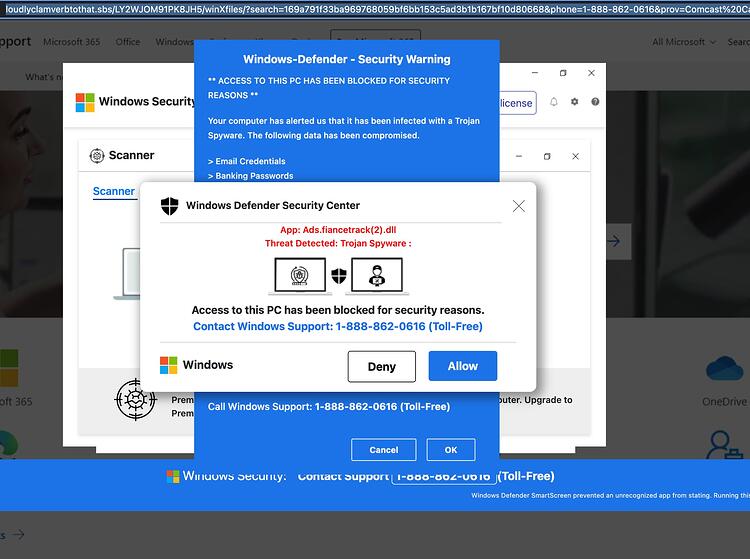Click the small shield icon between laptops
The image size is (750, 559).
339,275
